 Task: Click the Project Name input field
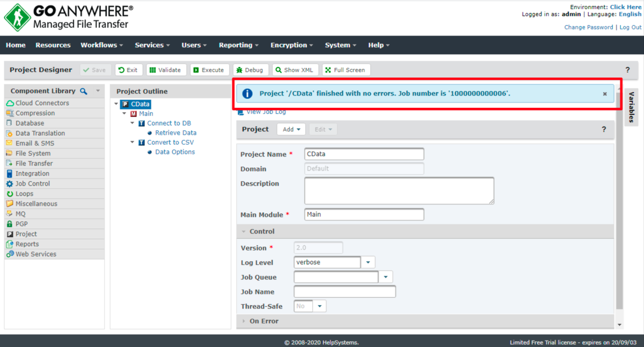tap(364, 154)
